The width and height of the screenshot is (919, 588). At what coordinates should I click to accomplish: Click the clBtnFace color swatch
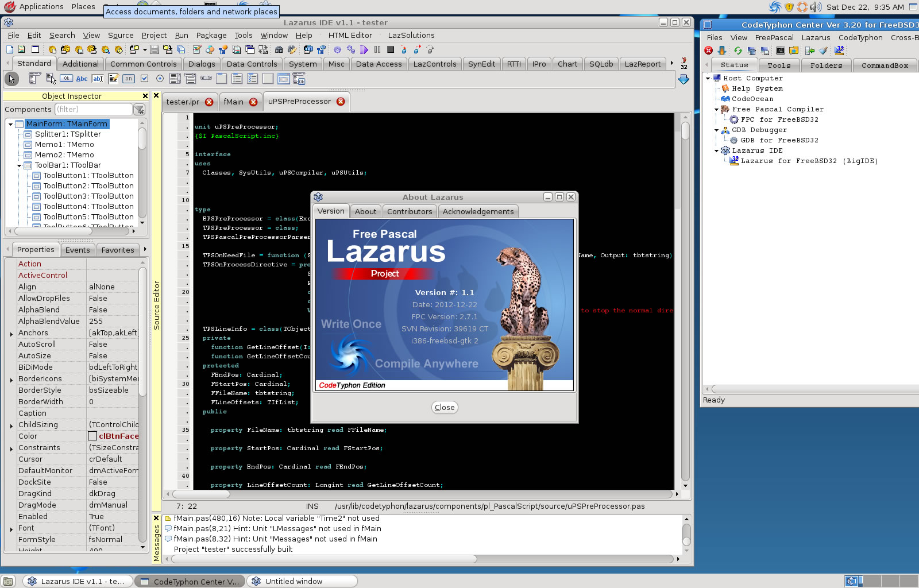point(92,436)
